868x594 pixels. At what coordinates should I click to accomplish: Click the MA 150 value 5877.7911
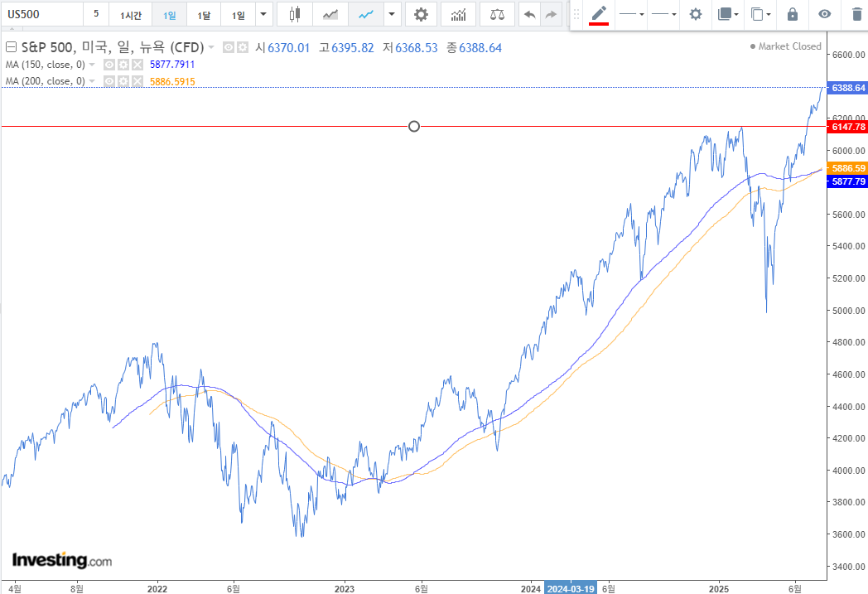172,65
